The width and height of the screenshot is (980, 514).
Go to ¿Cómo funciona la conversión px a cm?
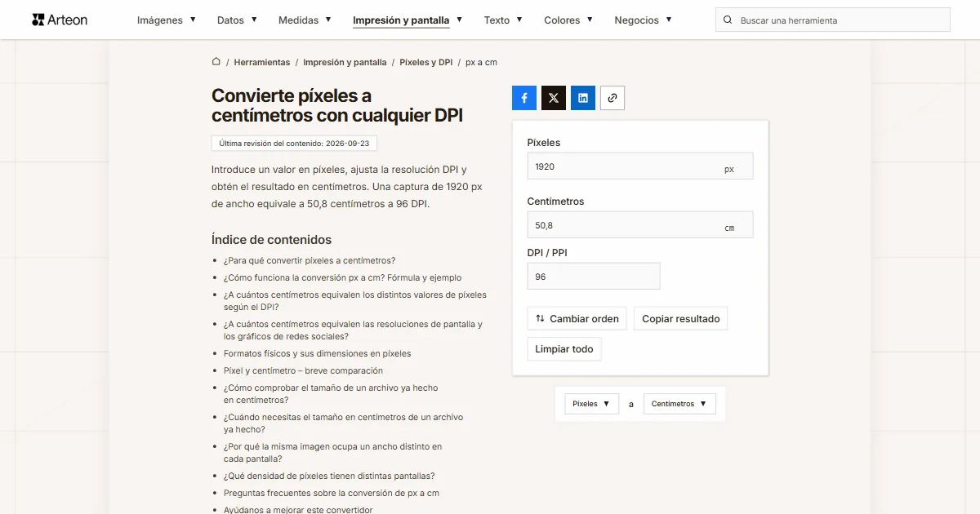click(x=342, y=277)
